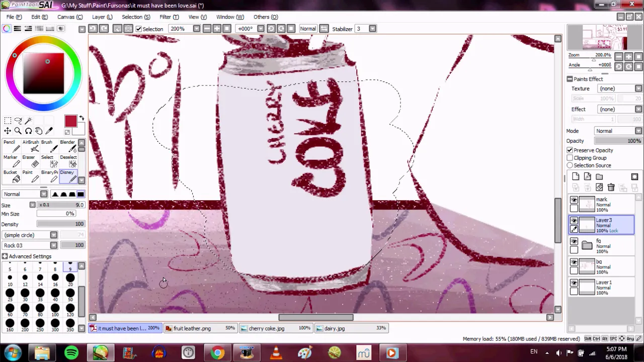Open the zoom percentage dropdown
This screenshot has width=644, height=362.
point(197,29)
